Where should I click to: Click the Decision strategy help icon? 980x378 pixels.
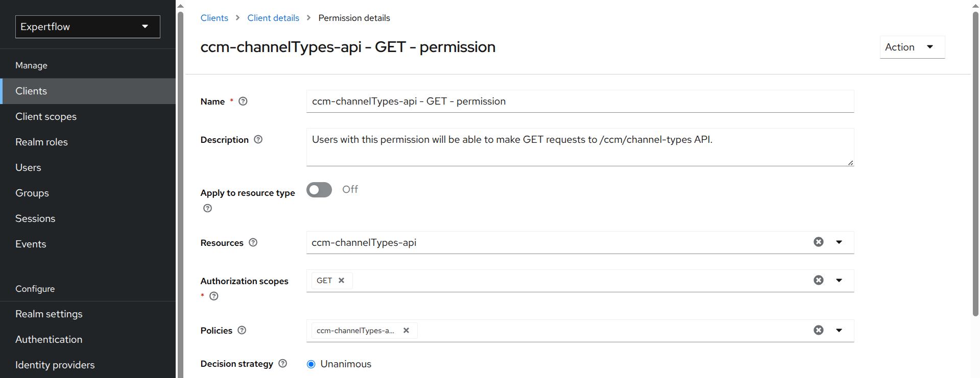pos(283,363)
